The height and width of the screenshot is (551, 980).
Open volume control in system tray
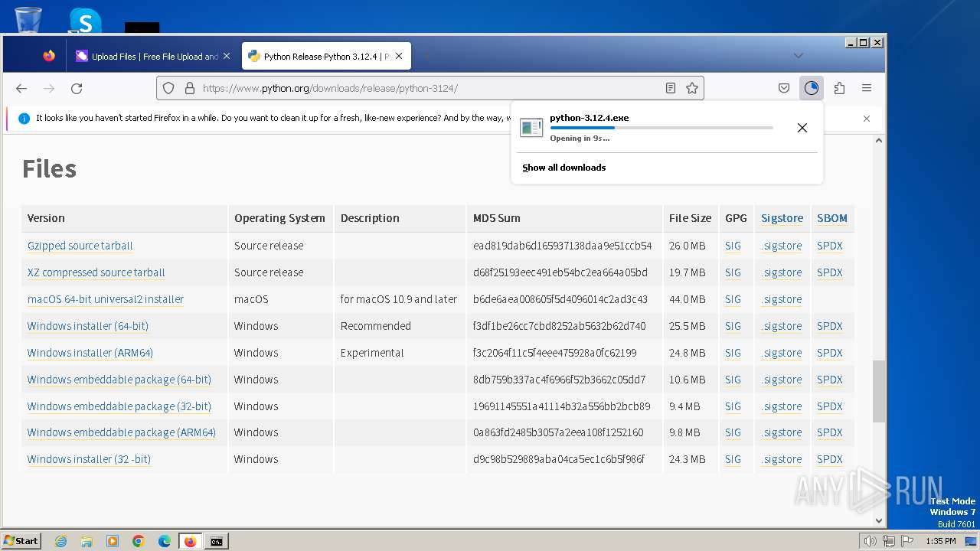(870, 541)
